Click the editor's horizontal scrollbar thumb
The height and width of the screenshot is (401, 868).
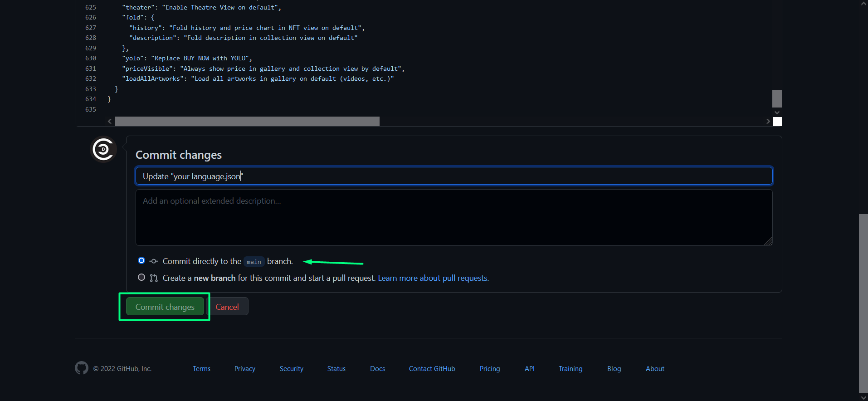247,122
